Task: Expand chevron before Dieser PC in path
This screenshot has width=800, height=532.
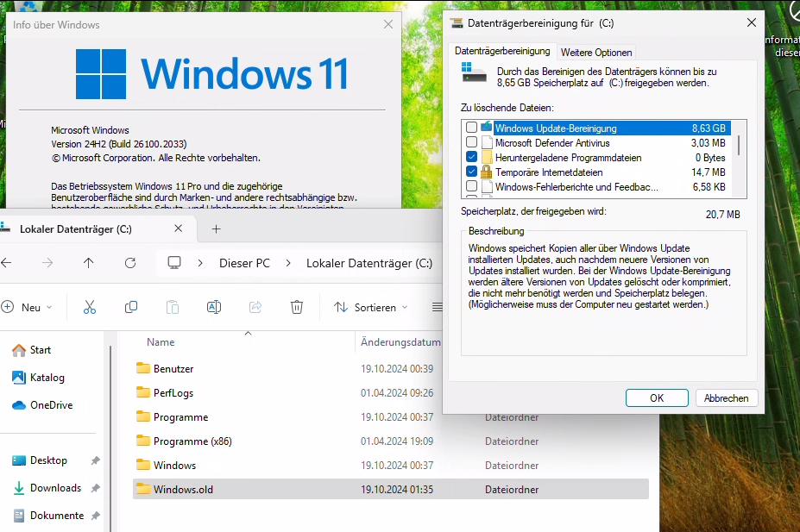Action: 200,263
